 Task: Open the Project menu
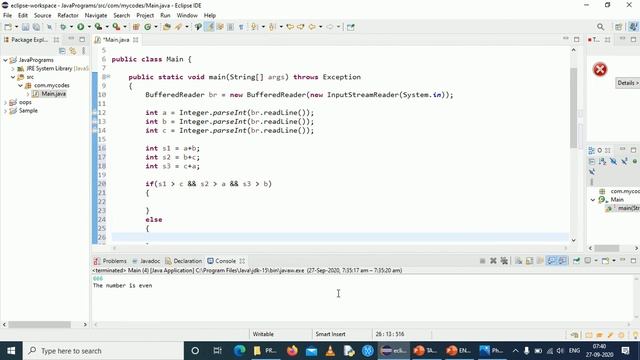145,16
